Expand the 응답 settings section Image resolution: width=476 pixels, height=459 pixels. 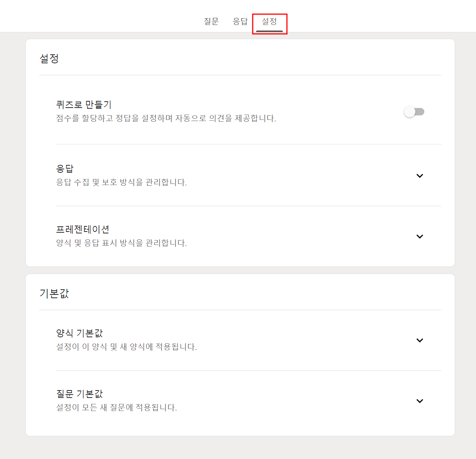(x=420, y=176)
